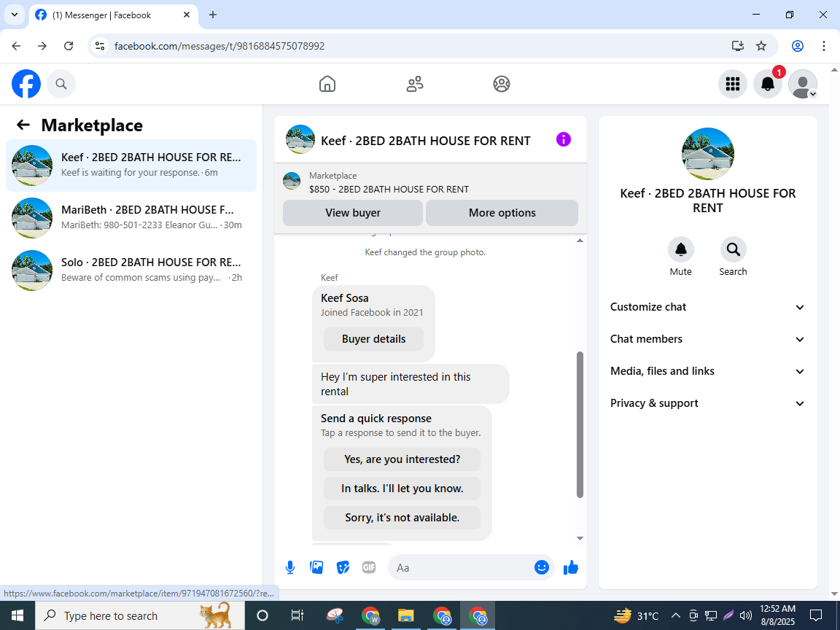Send a voice clip microphone icon
Image resolution: width=840 pixels, height=630 pixels.
click(290, 567)
